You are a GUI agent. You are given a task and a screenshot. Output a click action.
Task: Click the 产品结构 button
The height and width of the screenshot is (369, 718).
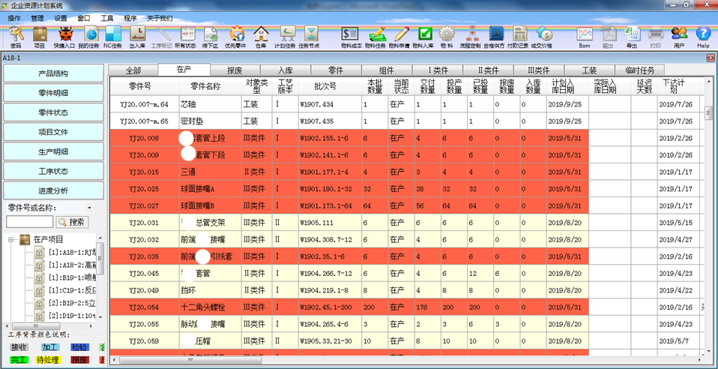(54, 74)
